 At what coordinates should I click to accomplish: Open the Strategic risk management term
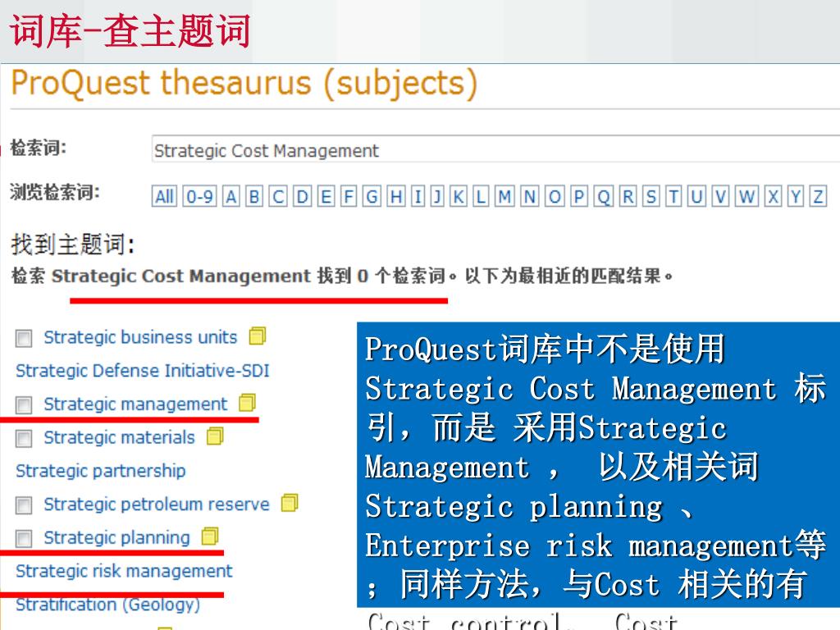(x=124, y=571)
